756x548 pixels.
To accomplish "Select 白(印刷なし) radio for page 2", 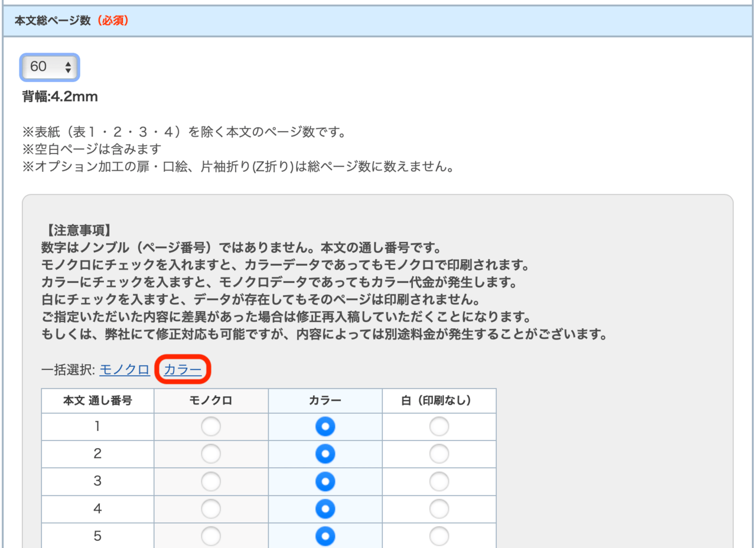I will (439, 454).
